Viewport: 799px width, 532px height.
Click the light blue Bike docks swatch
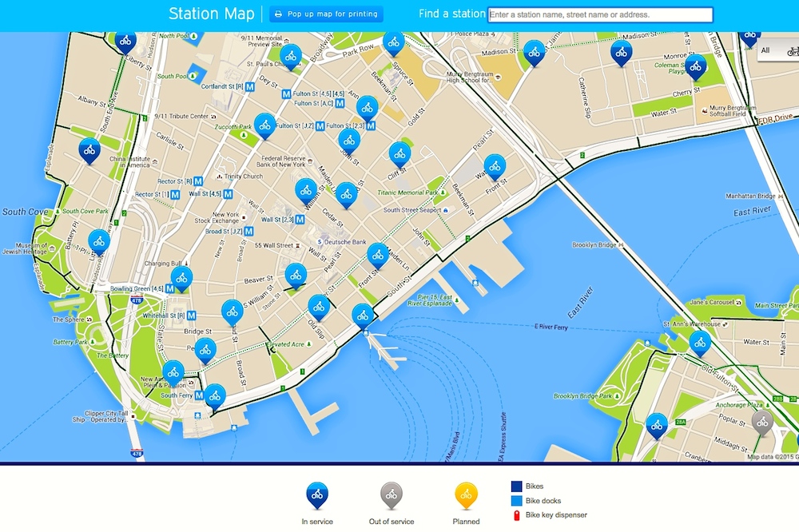516,501
